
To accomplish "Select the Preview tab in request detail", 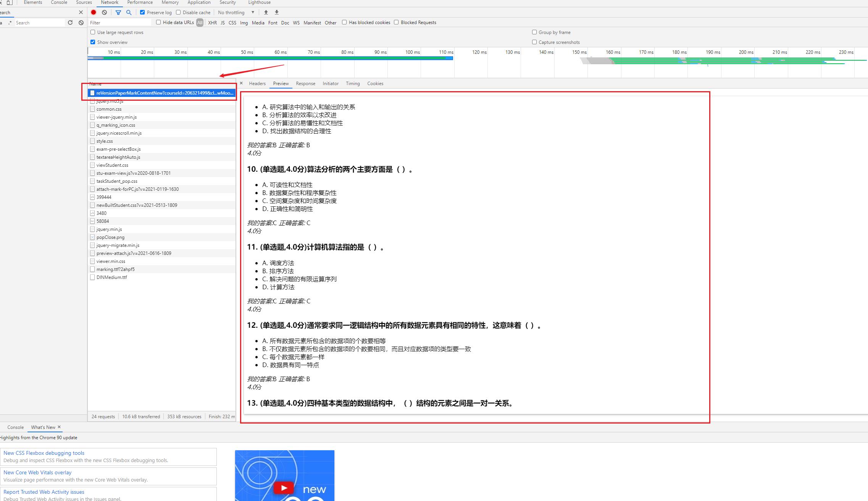I will 281,84.
